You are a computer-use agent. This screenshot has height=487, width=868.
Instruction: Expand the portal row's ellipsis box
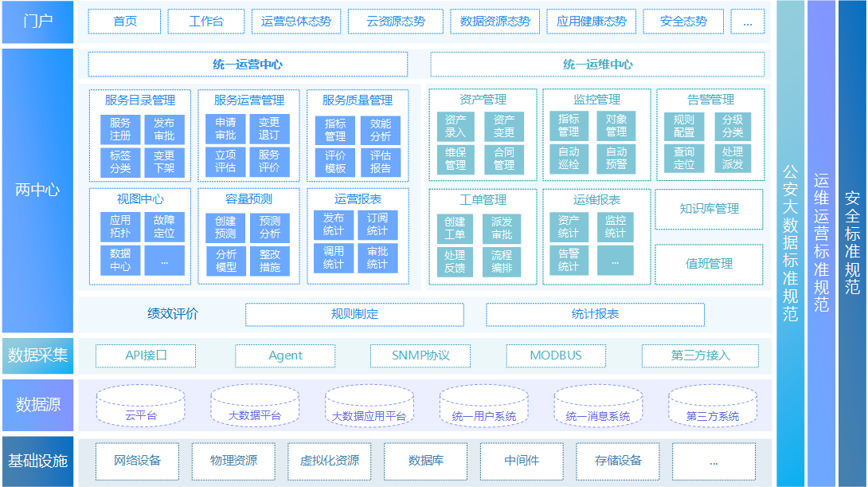click(x=747, y=22)
